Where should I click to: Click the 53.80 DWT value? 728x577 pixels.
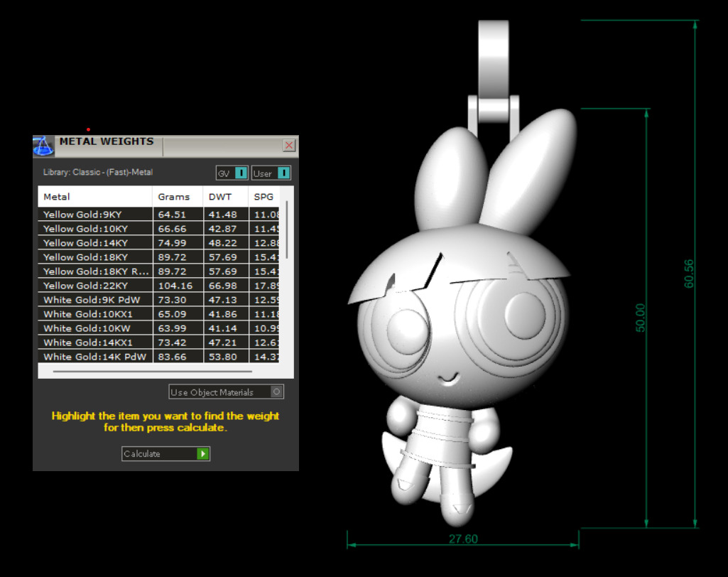(x=223, y=357)
